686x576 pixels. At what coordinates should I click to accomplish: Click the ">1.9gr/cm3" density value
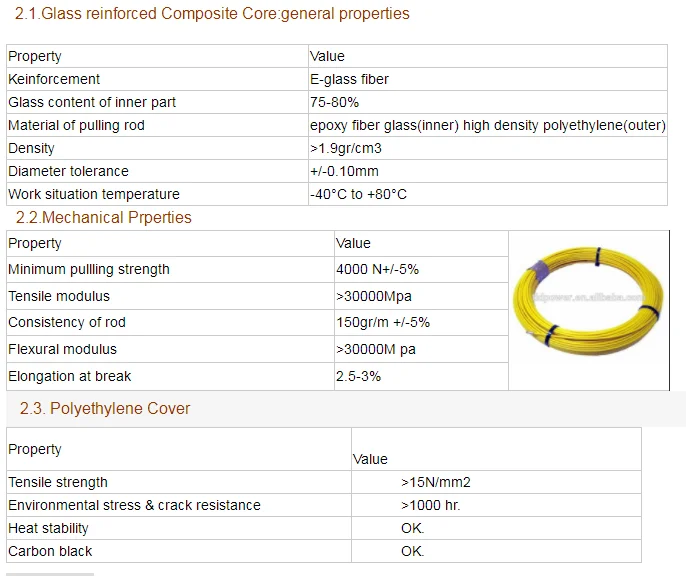click(346, 148)
